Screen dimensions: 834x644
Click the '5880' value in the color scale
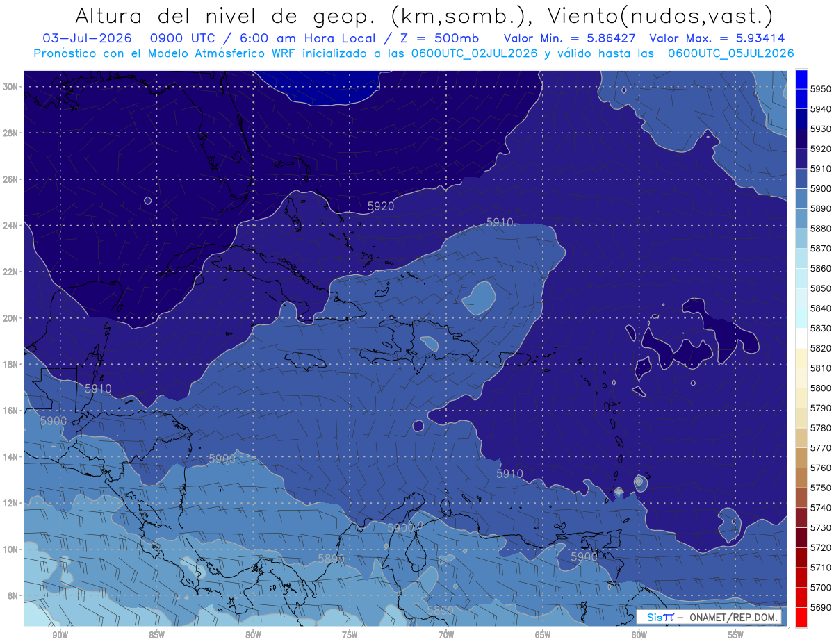[821, 229]
